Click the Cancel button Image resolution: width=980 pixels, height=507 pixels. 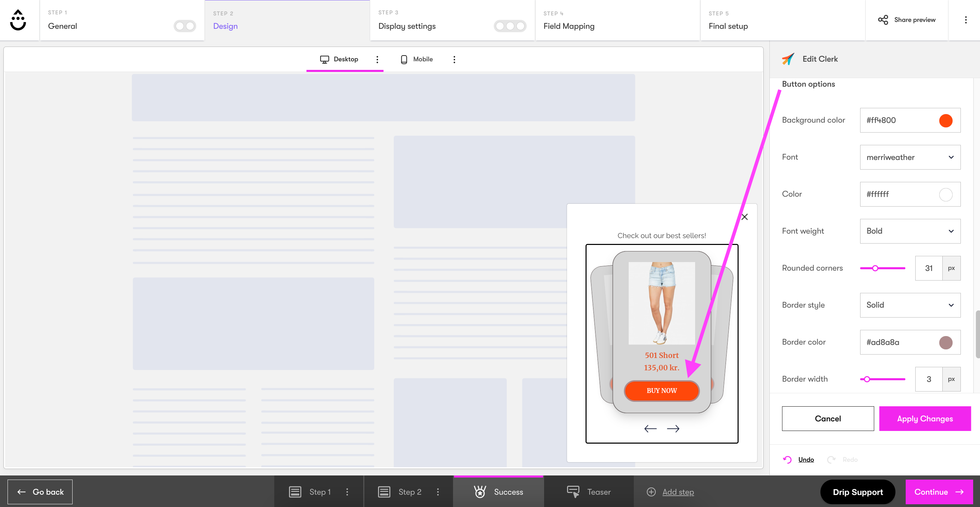pos(828,419)
